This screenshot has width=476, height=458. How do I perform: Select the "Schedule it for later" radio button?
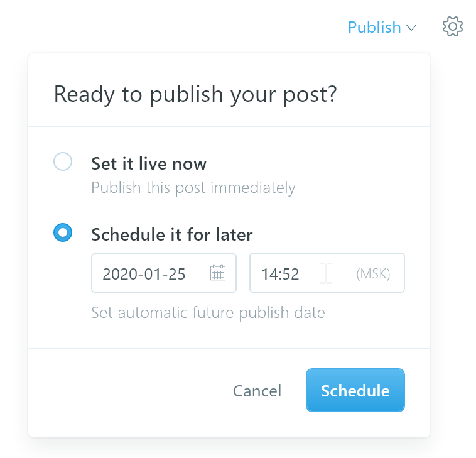click(63, 232)
